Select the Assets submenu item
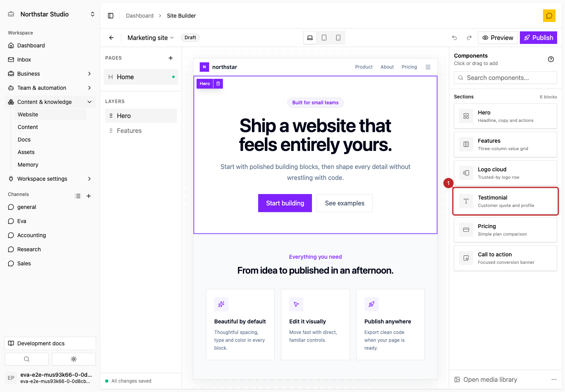 pos(50,152)
